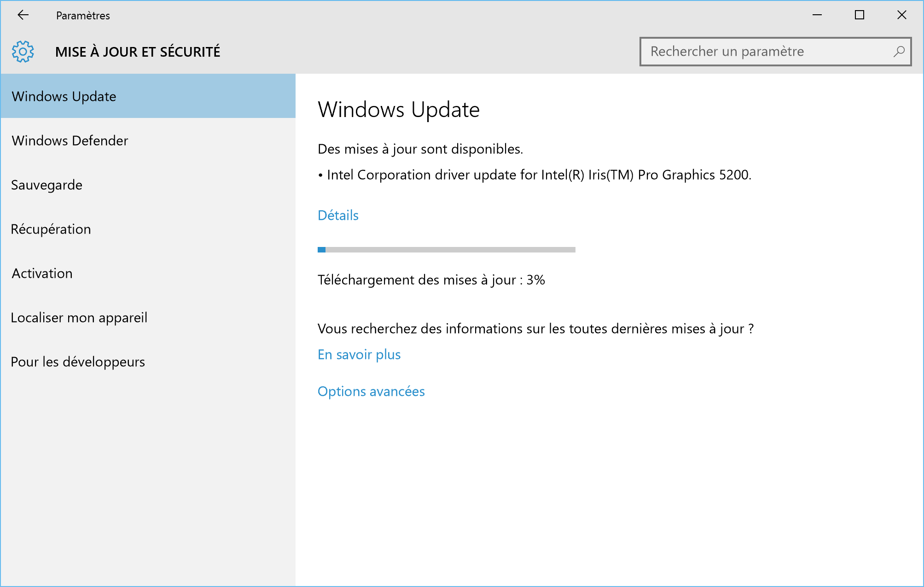
Task: Click the Windows Update page heading
Action: (x=399, y=110)
